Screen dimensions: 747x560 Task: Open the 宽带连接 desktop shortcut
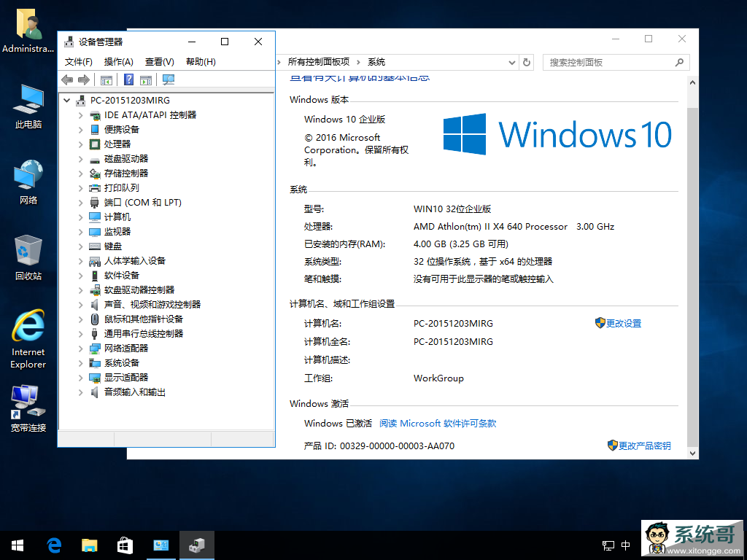28,409
